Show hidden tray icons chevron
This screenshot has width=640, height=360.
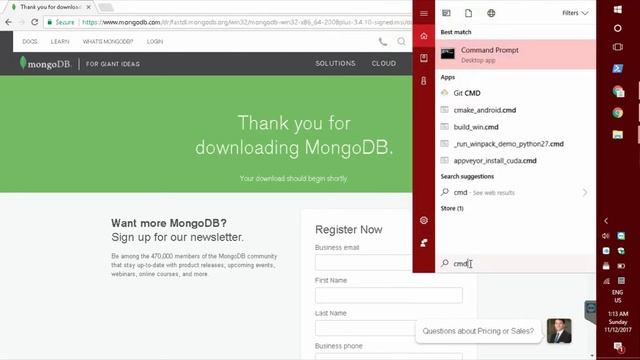606,221
